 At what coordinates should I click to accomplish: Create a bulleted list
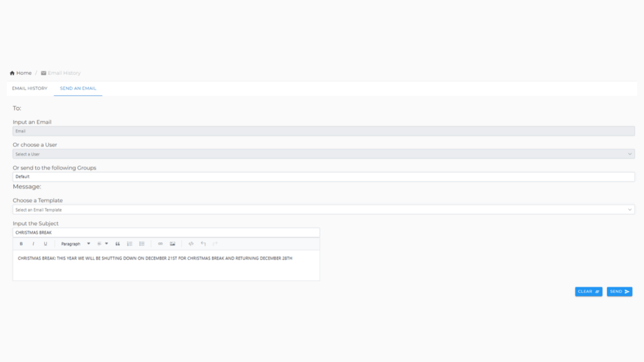(x=141, y=244)
